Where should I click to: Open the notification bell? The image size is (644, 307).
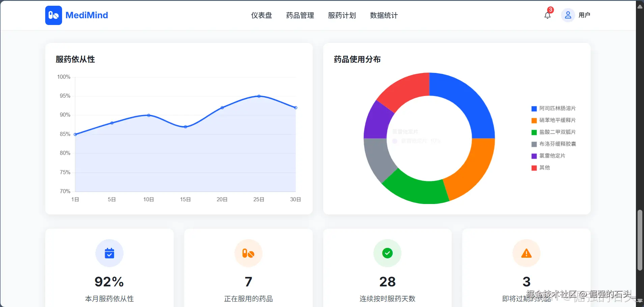547,15
